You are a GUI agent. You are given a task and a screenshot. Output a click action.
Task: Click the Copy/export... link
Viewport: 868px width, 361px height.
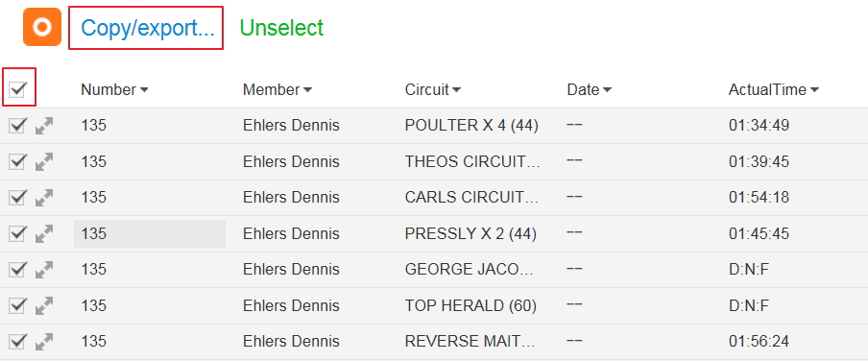(147, 28)
